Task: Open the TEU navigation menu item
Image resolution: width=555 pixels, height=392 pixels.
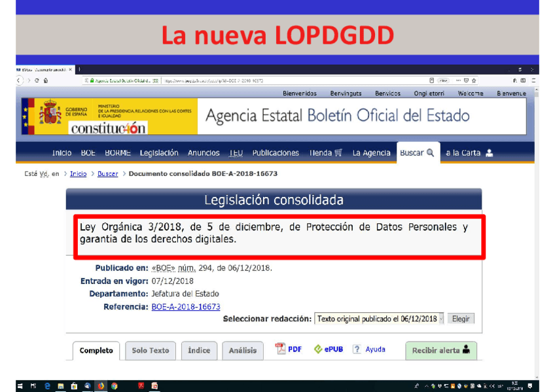Action: (x=236, y=153)
